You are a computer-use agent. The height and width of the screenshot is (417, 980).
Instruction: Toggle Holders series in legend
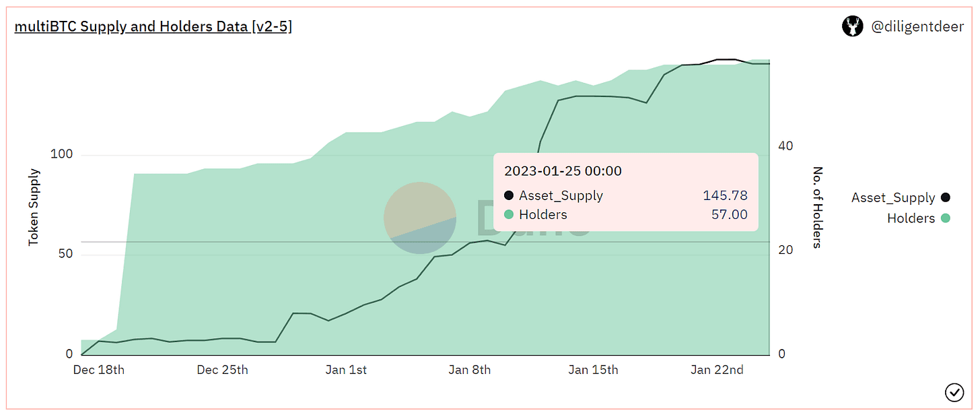click(911, 218)
